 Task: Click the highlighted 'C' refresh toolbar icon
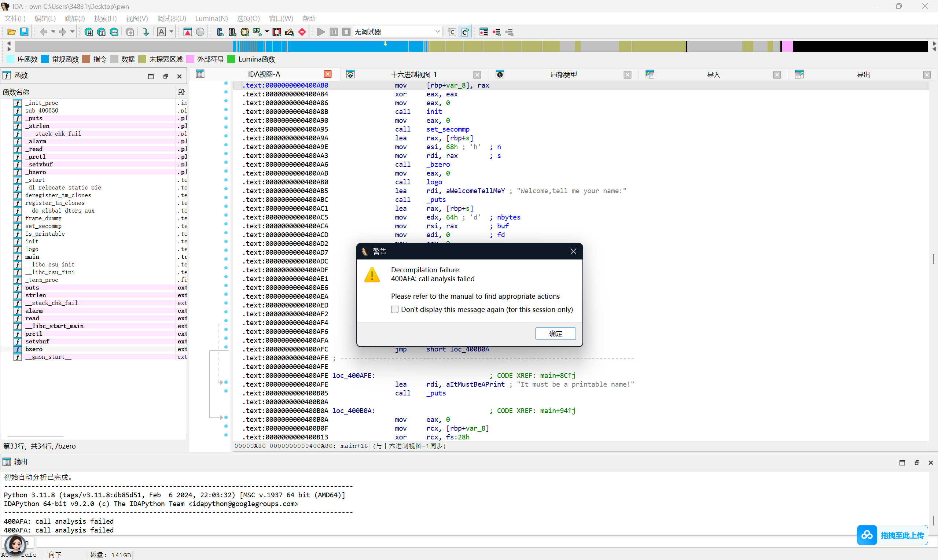tap(465, 32)
